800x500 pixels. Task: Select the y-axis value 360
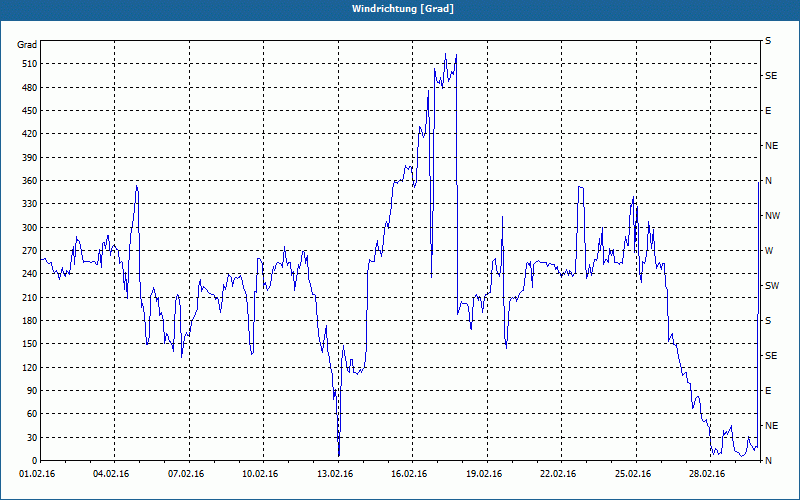(31, 181)
